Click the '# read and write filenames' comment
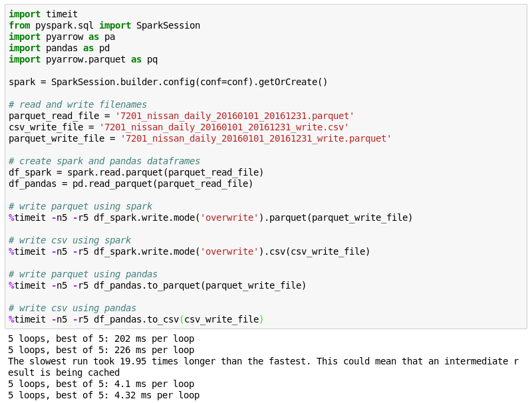This screenshot has height=403, width=532. point(78,104)
